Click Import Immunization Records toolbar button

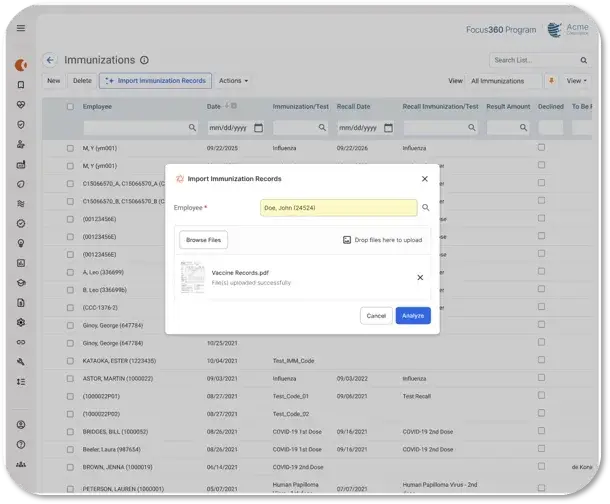pyautogui.click(x=155, y=80)
